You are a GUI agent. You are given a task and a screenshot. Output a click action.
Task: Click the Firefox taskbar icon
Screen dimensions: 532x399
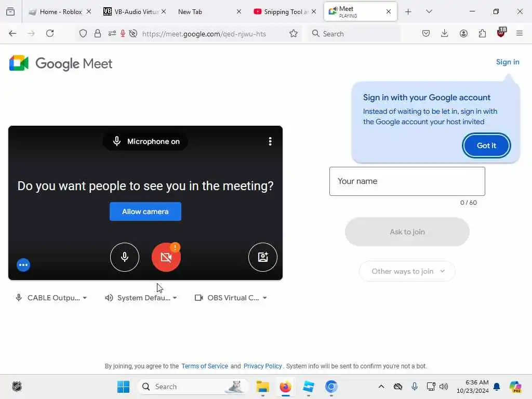[x=285, y=387]
